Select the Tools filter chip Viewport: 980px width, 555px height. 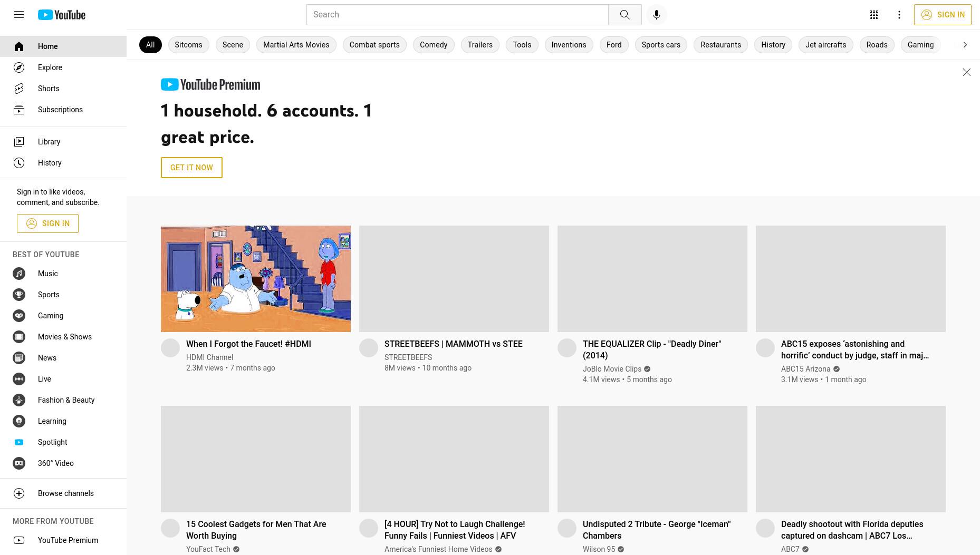pos(522,45)
